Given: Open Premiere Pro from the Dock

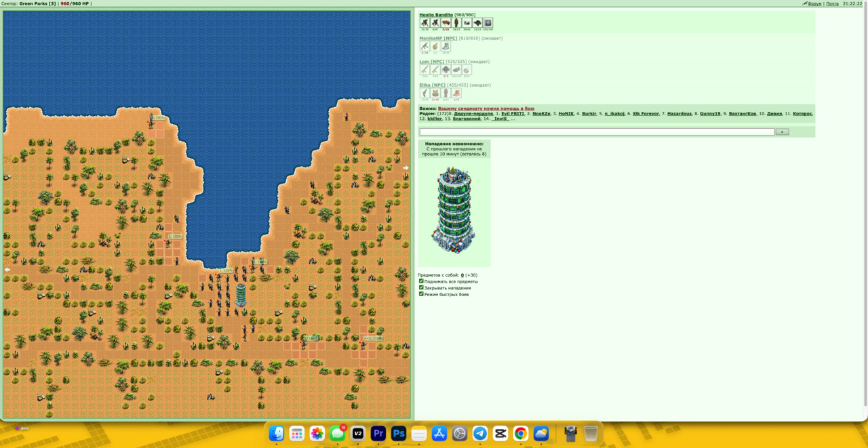Looking at the screenshot, I should pyautogui.click(x=378, y=433).
